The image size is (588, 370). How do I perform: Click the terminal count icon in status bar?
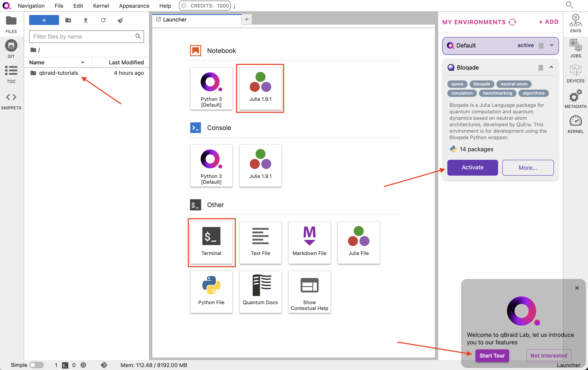(65, 365)
